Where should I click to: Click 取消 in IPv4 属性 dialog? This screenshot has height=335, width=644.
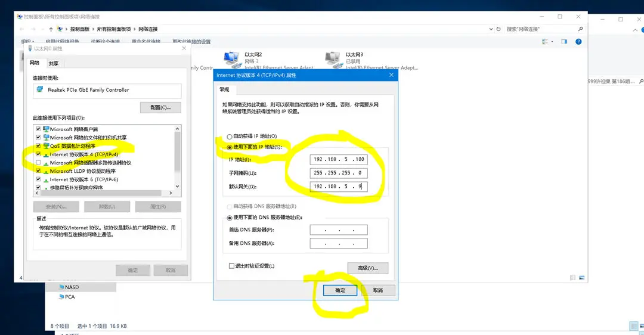(x=378, y=290)
